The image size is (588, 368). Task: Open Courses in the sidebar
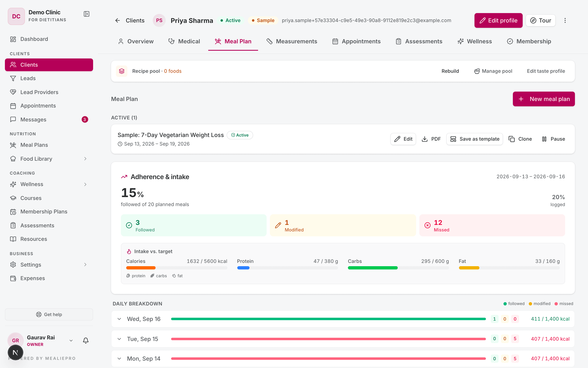pyautogui.click(x=49, y=198)
